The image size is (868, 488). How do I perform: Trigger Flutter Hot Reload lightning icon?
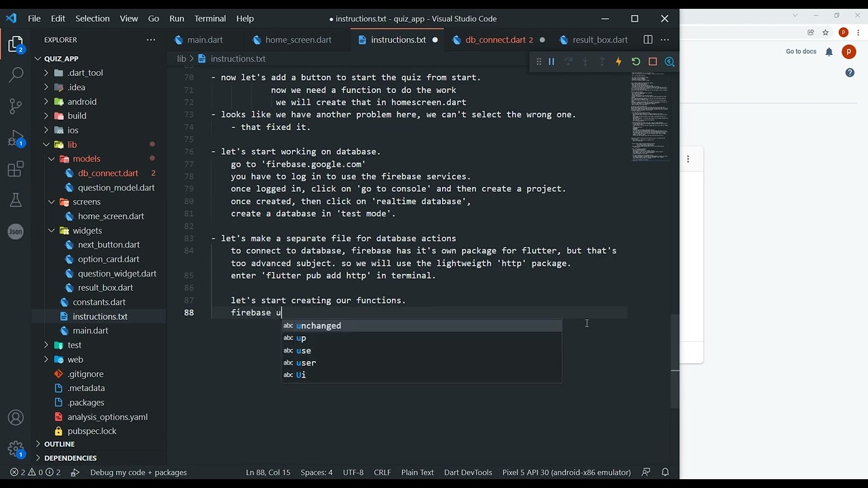pos(618,62)
